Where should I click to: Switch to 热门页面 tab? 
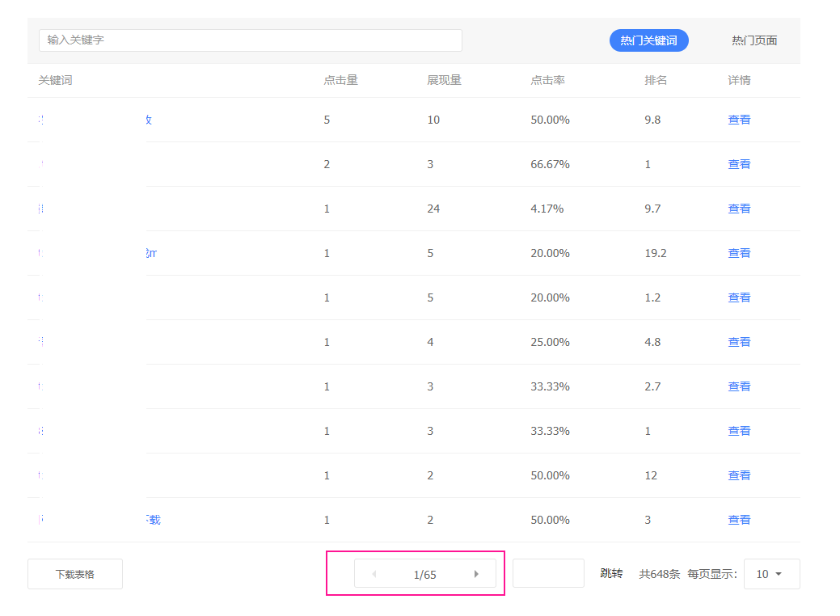[x=754, y=40]
